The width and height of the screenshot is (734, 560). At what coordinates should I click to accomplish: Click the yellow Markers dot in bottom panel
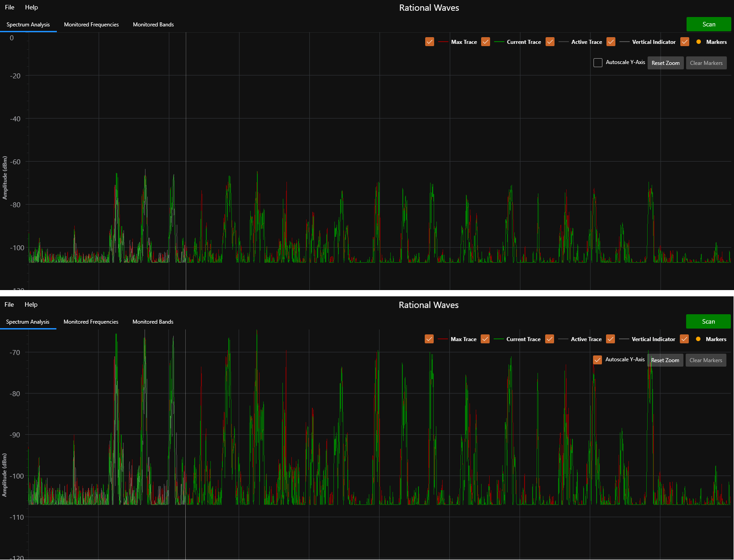click(699, 339)
